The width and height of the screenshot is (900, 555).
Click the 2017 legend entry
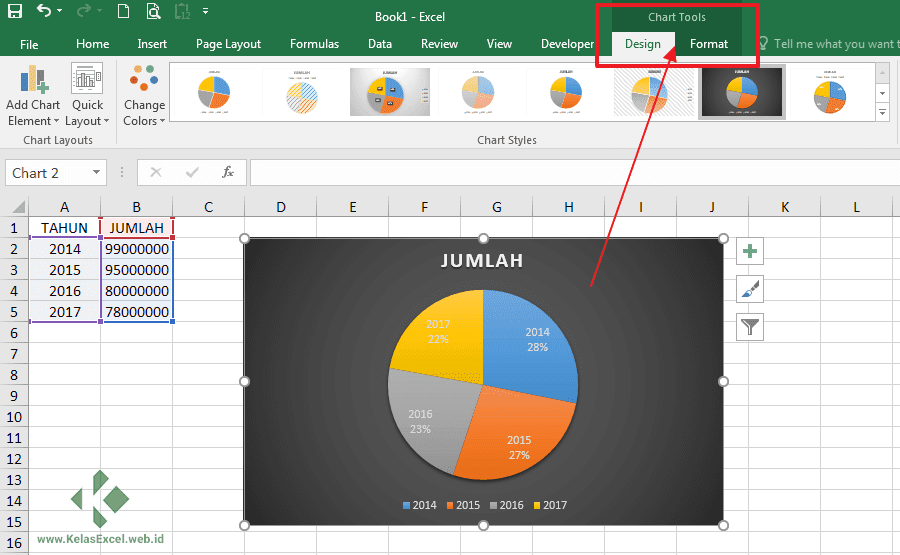550,505
